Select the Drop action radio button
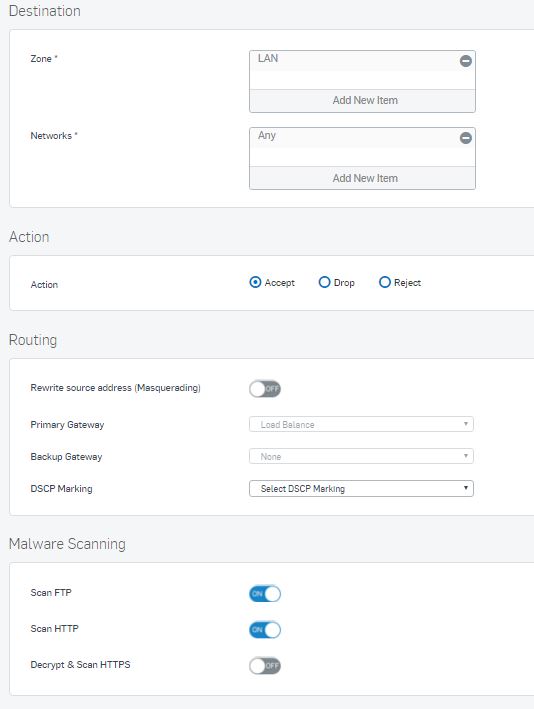The image size is (534, 709). [324, 283]
